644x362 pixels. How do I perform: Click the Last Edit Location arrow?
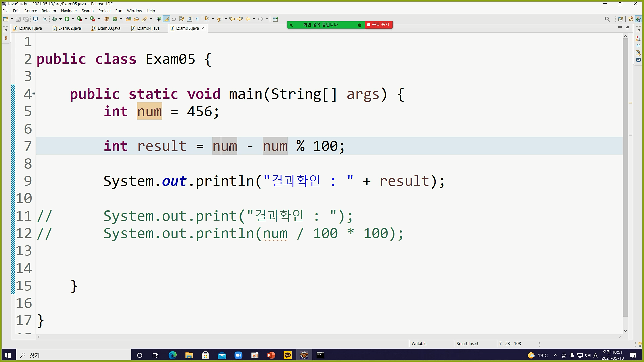[232, 19]
